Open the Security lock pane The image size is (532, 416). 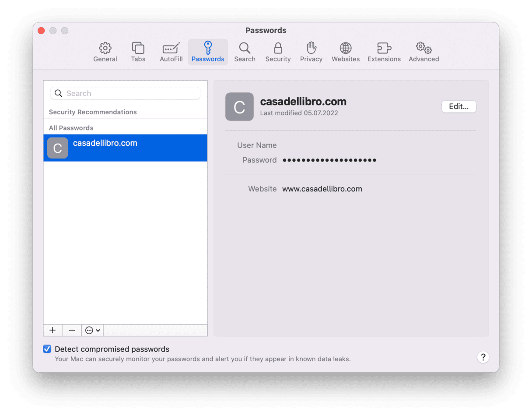(278, 52)
